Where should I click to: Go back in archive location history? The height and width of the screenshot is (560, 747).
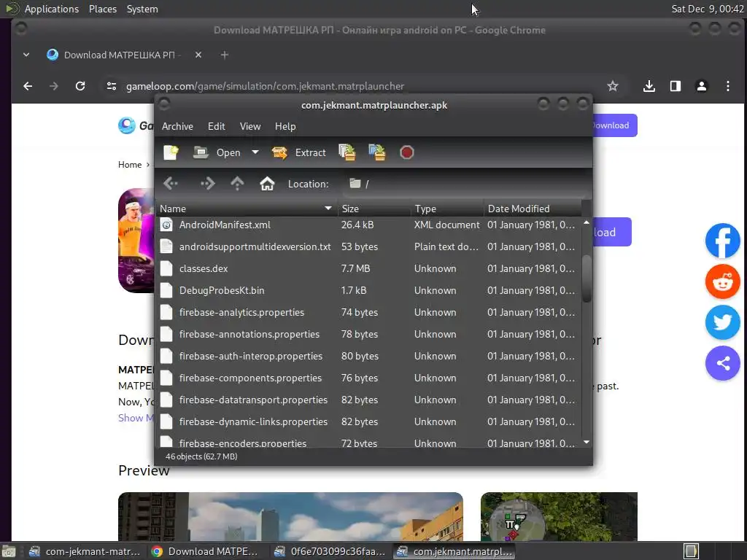point(171,183)
